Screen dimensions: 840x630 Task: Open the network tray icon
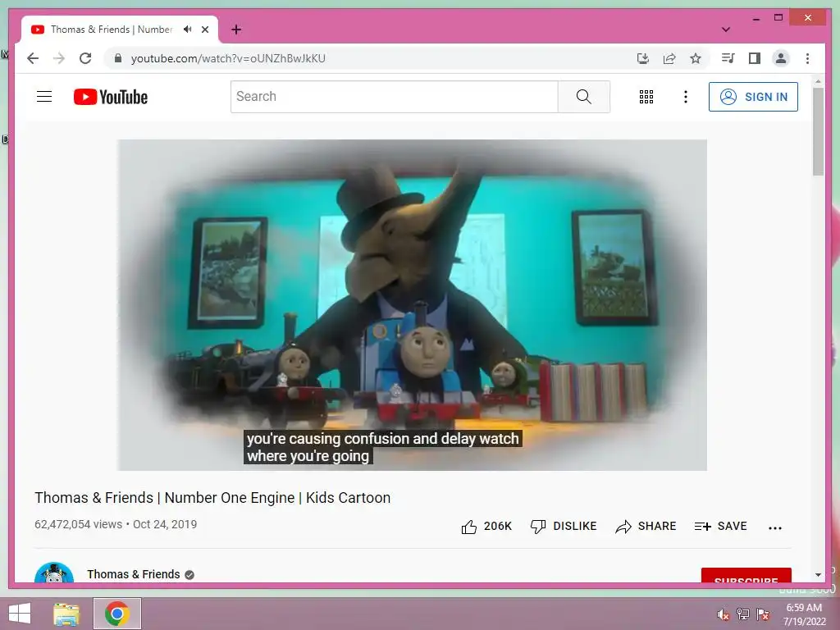coord(743,614)
